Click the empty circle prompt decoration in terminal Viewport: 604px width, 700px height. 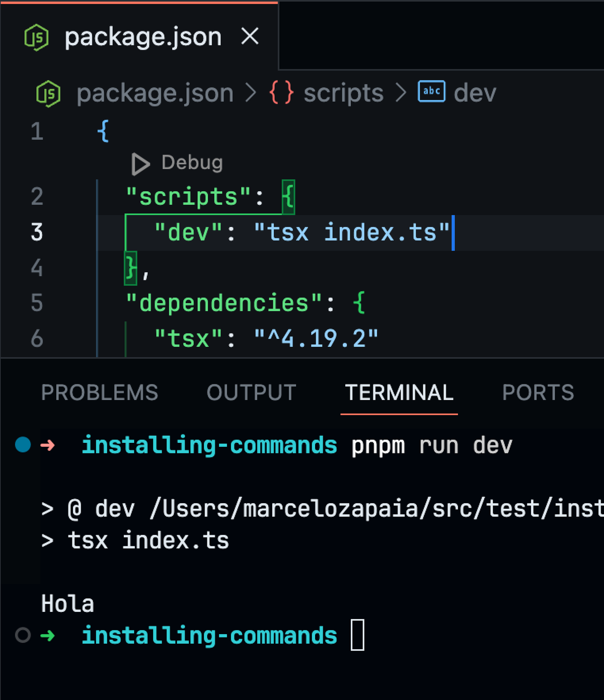click(x=23, y=635)
